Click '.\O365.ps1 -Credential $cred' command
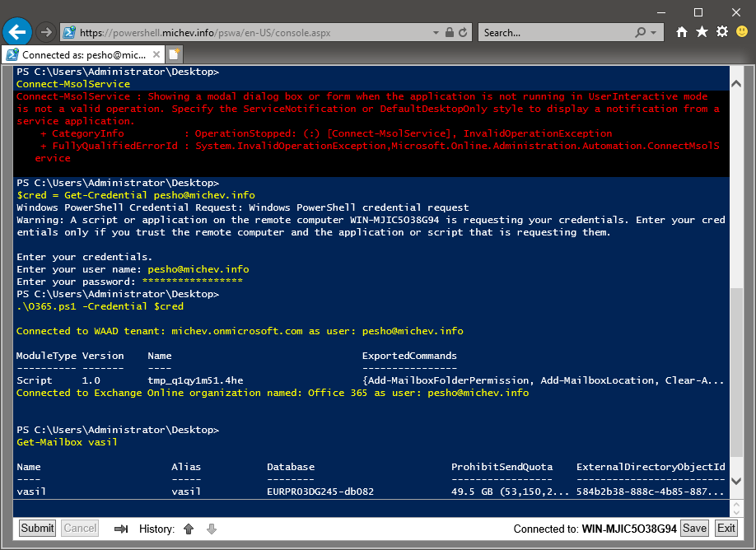Screen dimensions: 756x550 pyautogui.click(x=100, y=306)
